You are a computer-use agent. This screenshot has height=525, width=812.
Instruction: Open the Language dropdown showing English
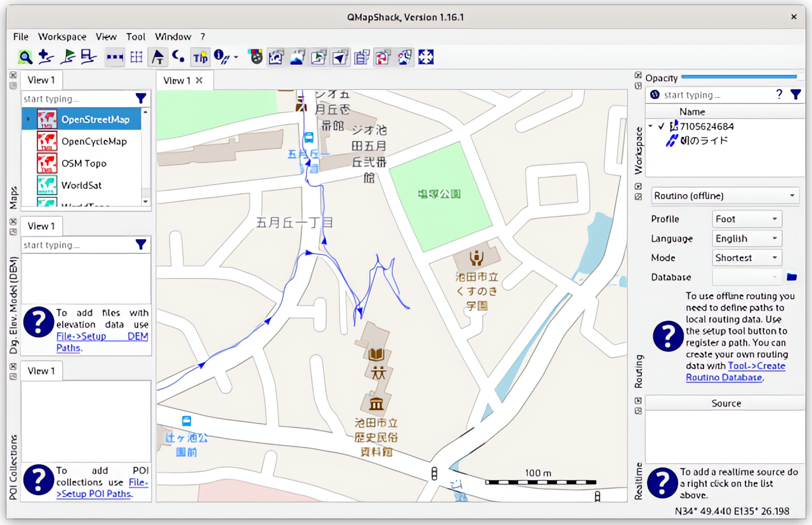pyautogui.click(x=747, y=238)
